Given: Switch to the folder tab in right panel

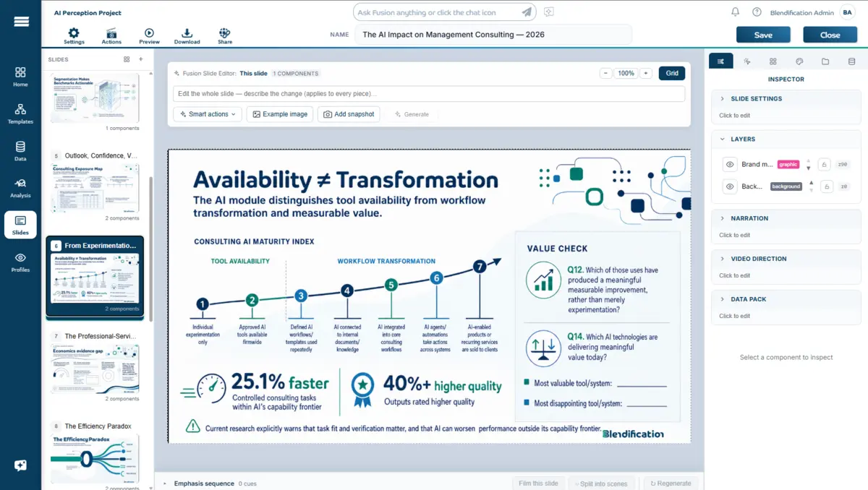Looking at the screenshot, I should point(825,61).
